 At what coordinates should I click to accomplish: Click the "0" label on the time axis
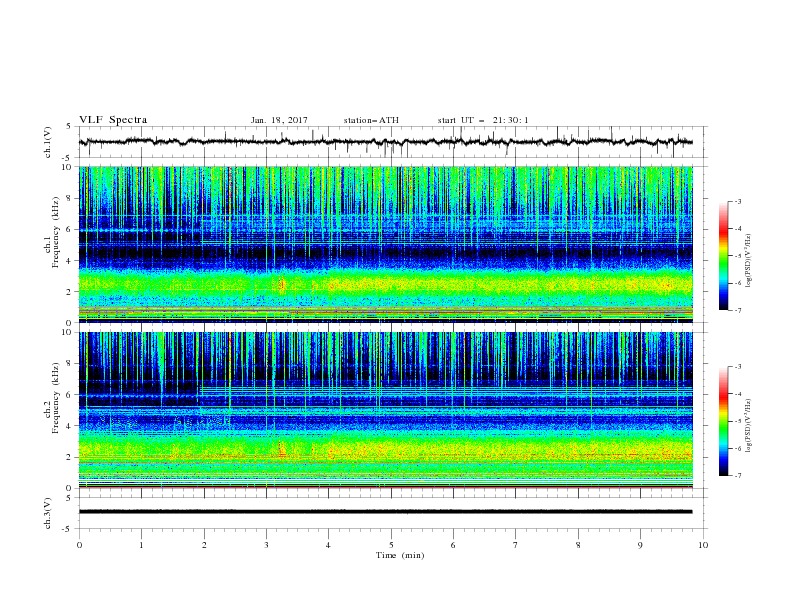point(79,545)
